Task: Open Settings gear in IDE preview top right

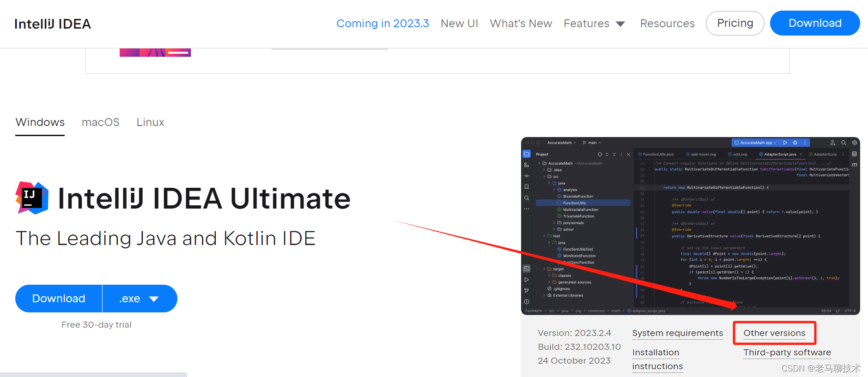Action: (x=855, y=143)
